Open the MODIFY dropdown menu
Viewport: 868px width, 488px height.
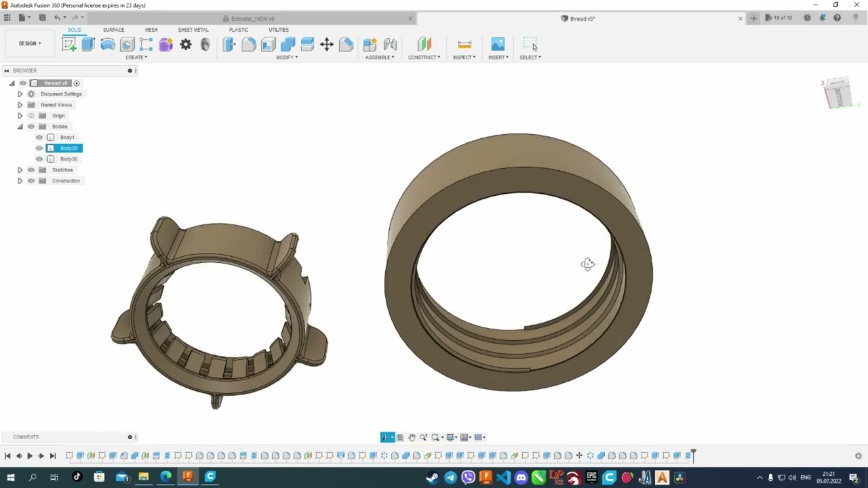[x=287, y=58]
